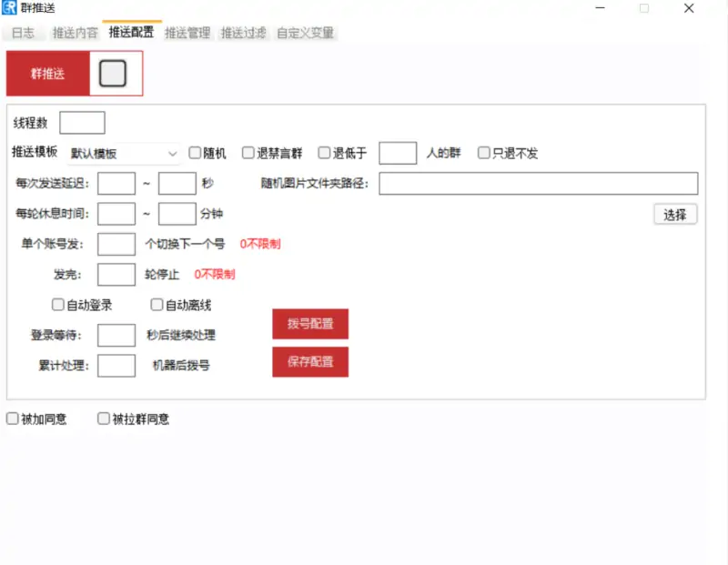Enable the 随机 checkbox
The width and height of the screenshot is (728, 565).
pyautogui.click(x=195, y=152)
